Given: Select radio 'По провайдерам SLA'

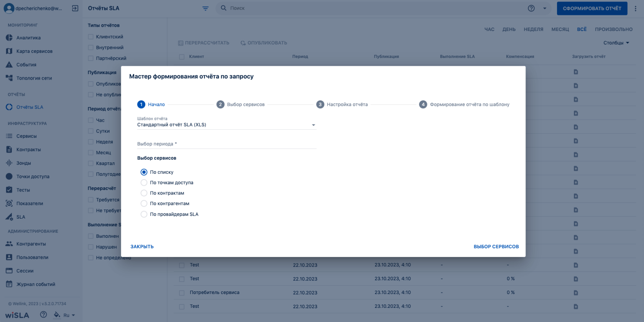Looking at the screenshot, I should [144, 214].
